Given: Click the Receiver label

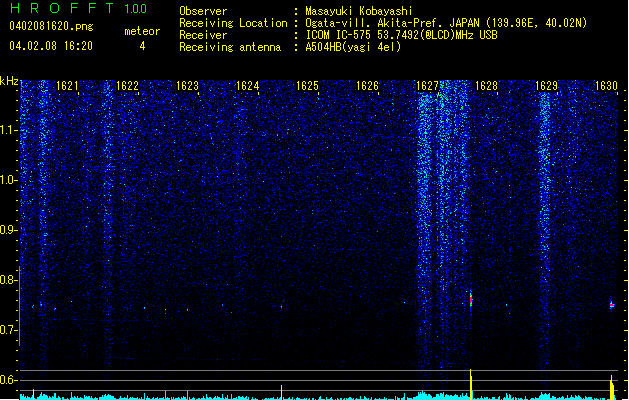Looking at the screenshot, I should coord(203,35).
